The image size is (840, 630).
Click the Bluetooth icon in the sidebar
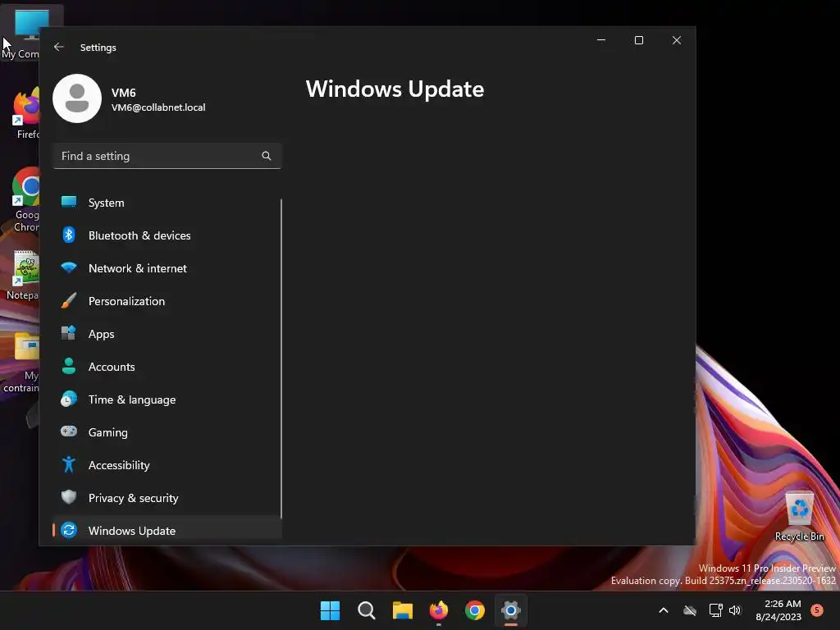tap(69, 235)
